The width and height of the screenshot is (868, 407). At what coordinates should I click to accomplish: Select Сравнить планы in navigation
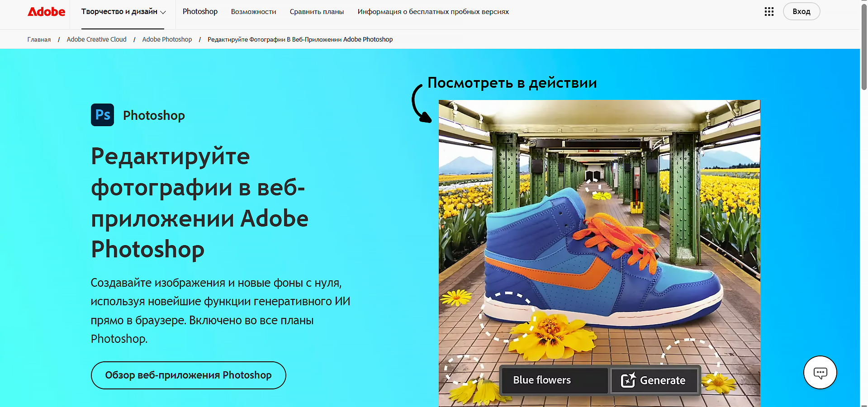point(317,12)
